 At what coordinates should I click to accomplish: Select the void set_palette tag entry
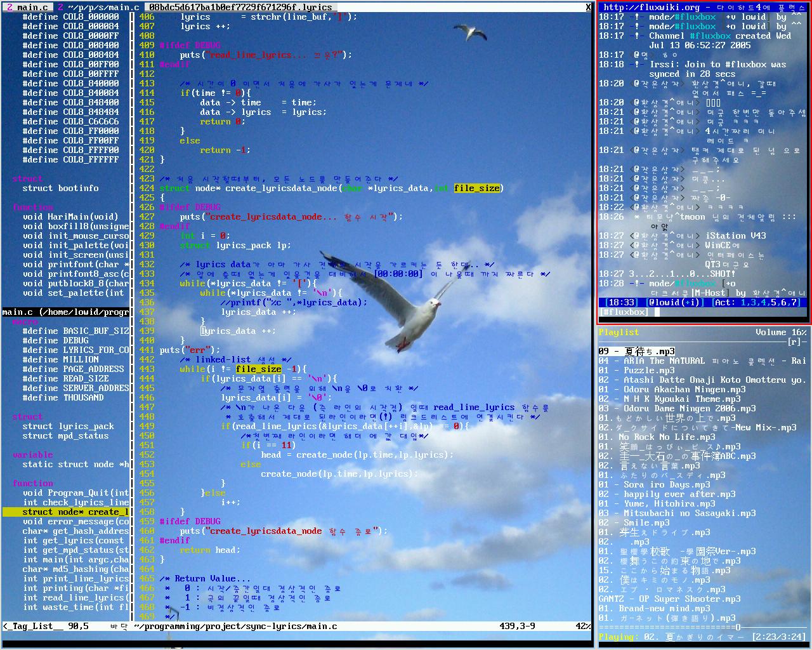[73, 293]
